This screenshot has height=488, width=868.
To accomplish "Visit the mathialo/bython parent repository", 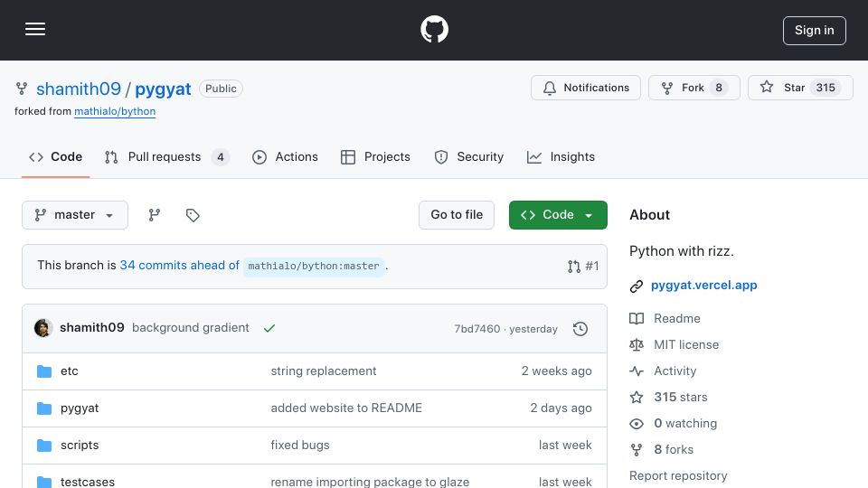I will point(115,111).
